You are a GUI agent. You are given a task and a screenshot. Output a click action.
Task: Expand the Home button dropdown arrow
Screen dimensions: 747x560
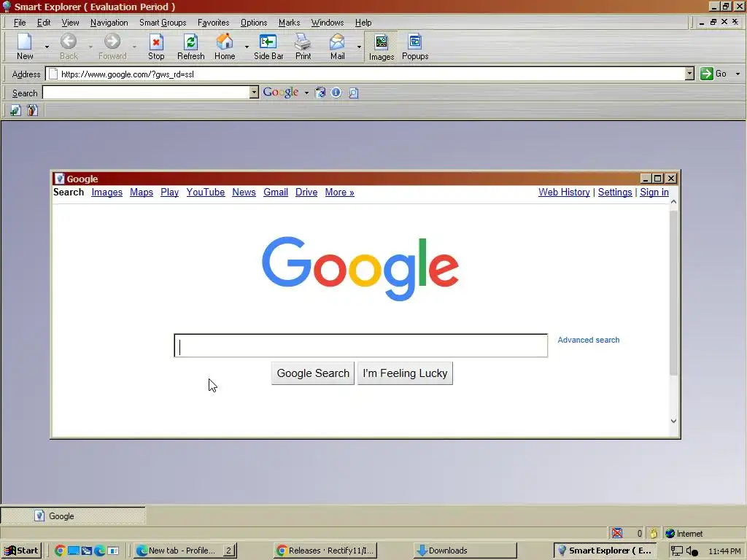click(247, 47)
